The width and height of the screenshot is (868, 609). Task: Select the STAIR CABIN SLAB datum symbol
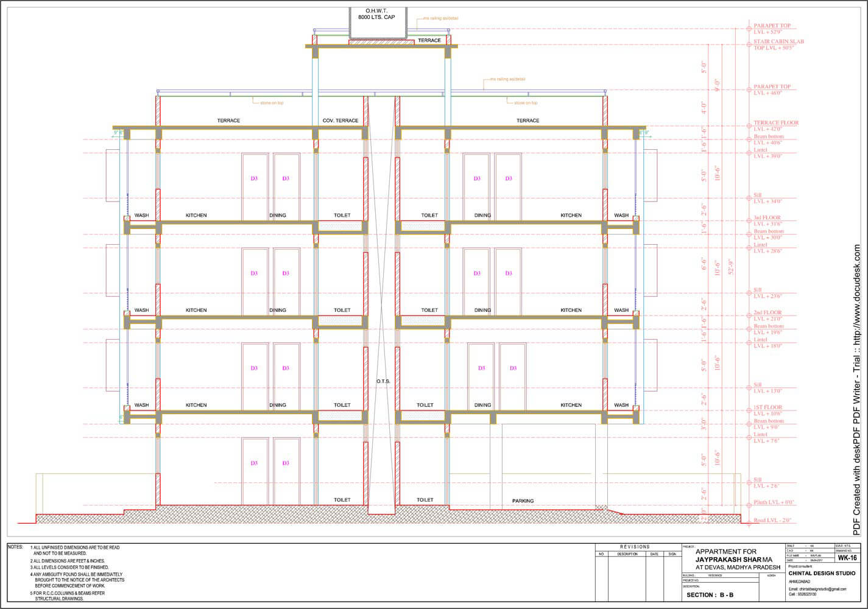(x=749, y=43)
